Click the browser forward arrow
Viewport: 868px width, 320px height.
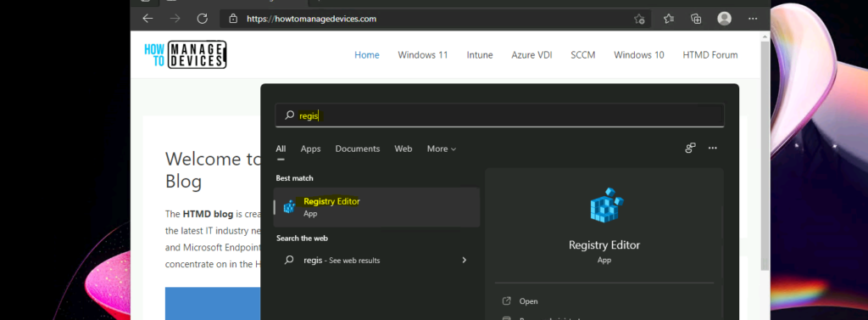tap(175, 19)
